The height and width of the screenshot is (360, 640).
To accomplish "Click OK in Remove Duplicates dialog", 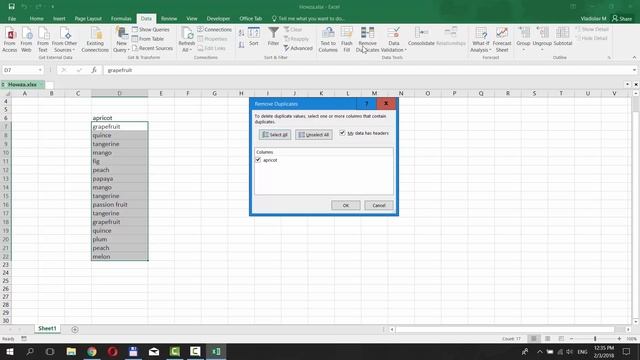I will coord(346,205).
